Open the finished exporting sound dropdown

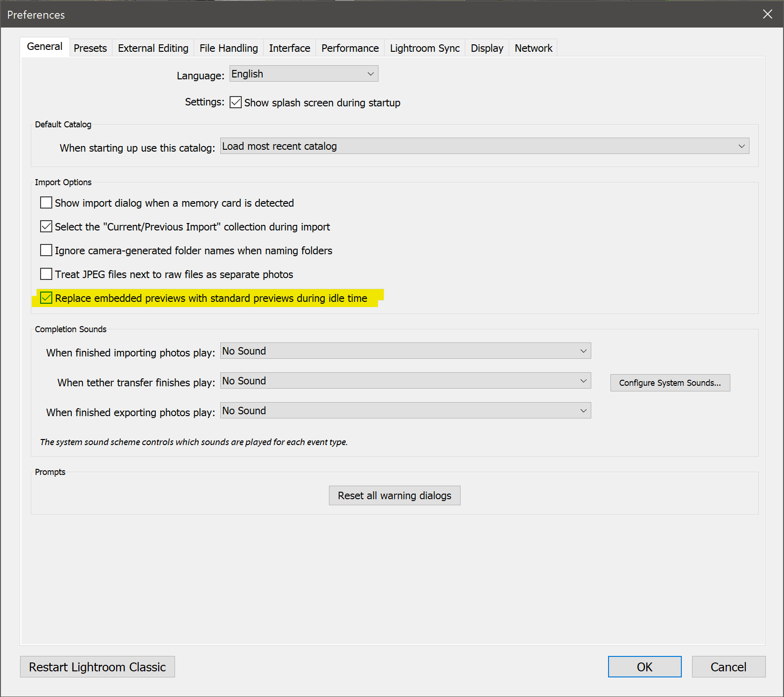404,410
